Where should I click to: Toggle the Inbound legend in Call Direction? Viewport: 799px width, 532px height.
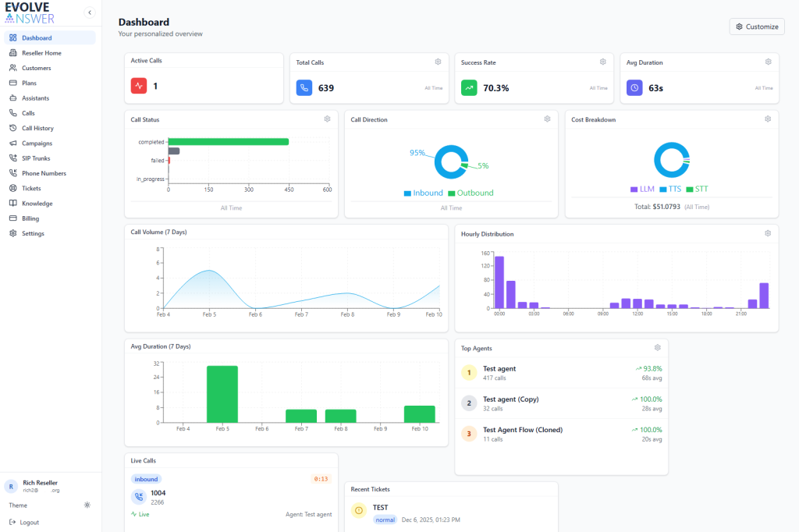[424, 193]
